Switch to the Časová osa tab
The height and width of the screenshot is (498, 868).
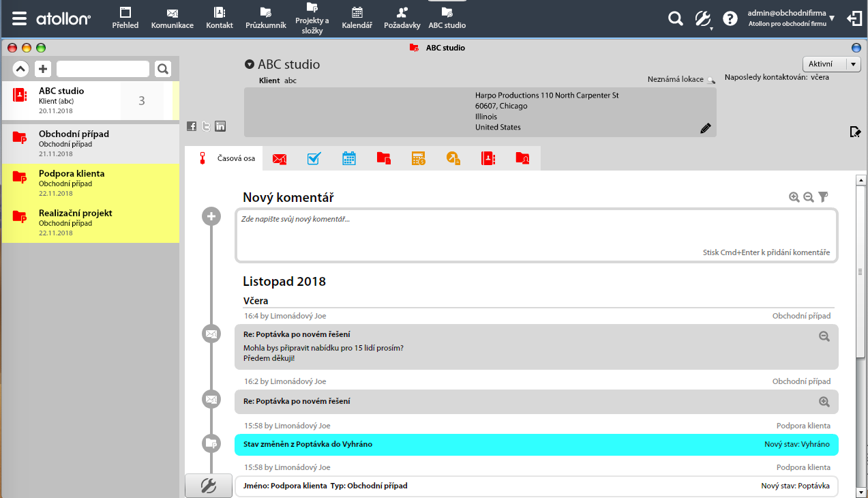click(x=228, y=159)
